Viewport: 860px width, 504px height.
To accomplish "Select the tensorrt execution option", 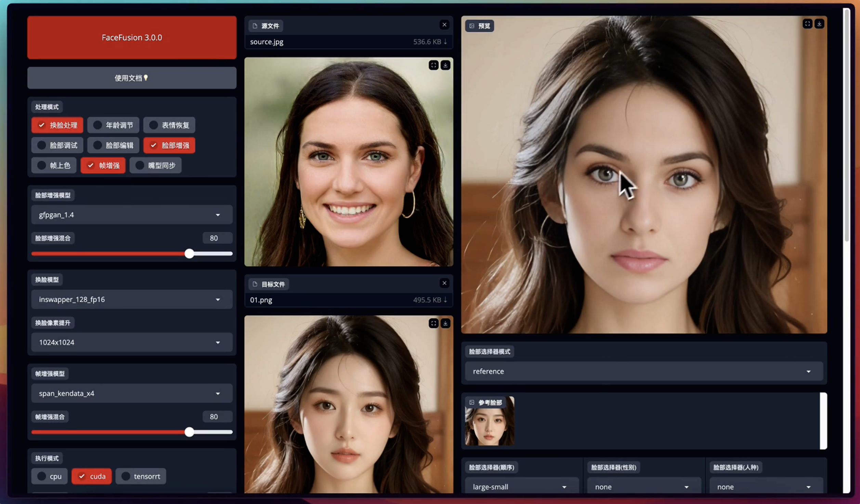I will tap(126, 476).
